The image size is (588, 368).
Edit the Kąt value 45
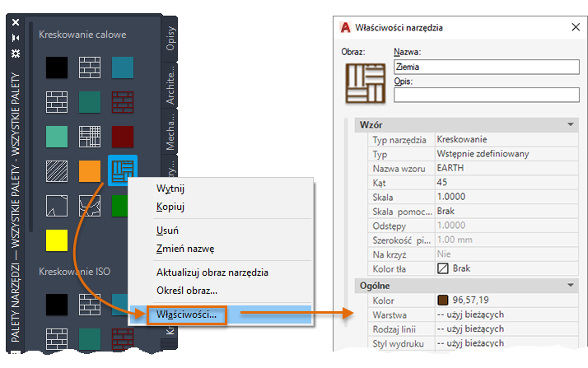pyautogui.click(x=506, y=183)
